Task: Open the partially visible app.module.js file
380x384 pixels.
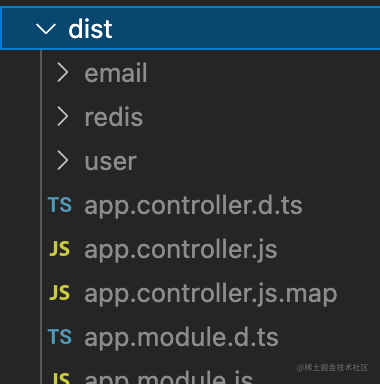Action: (169, 377)
